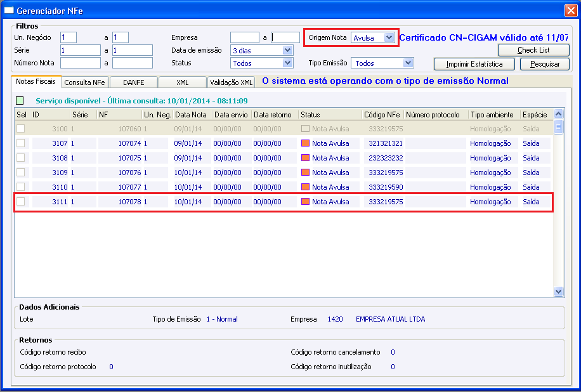This screenshot has height=392, width=581.
Task: Click the orange status icon in row 3108
Action: 305,158
